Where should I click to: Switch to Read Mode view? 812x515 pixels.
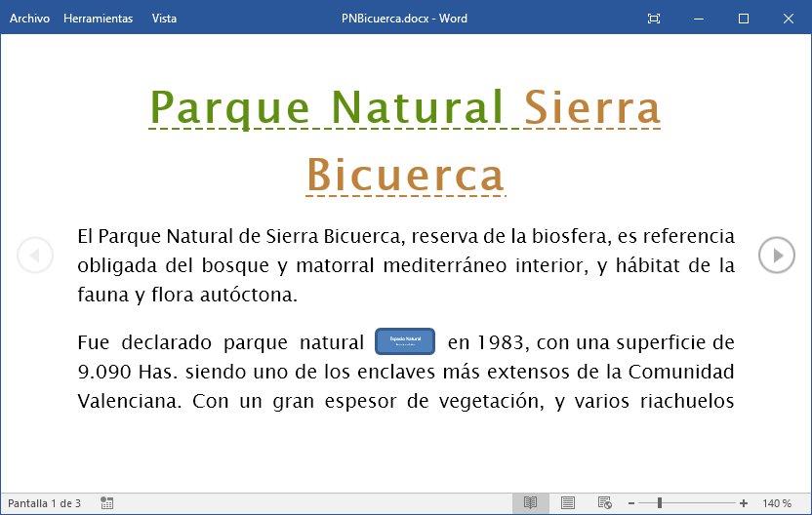coord(530,503)
